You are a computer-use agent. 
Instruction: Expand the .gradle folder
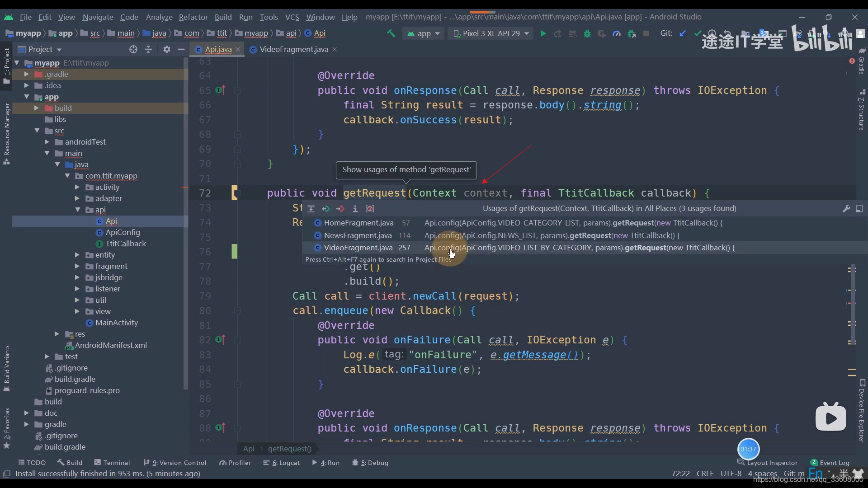click(26, 74)
